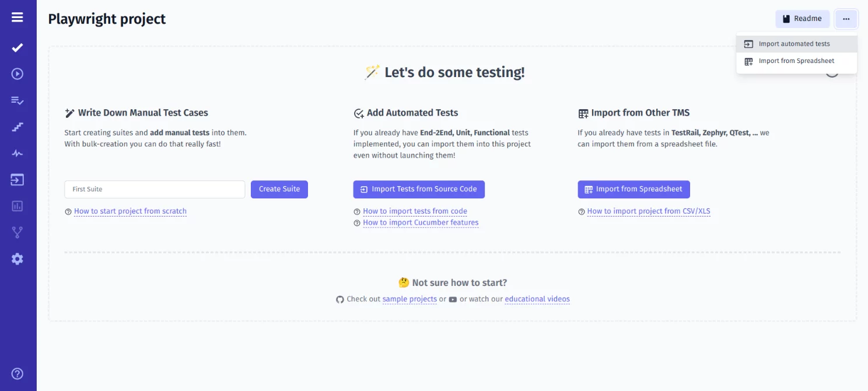The height and width of the screenshot is (391, 868).
Task: Follow the sample projects link
Action: [x=409, y=299]
